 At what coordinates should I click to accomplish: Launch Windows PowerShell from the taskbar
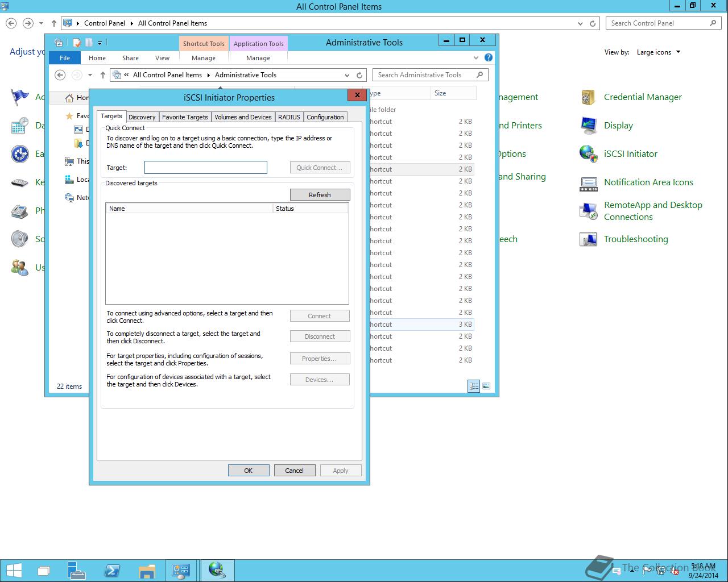click(111, 571)
